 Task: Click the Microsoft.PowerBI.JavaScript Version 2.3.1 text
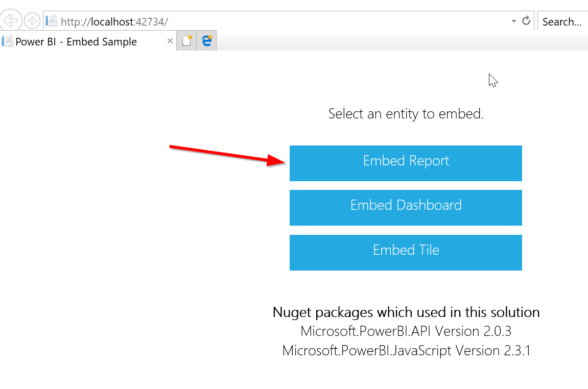[x=406, y=351]
